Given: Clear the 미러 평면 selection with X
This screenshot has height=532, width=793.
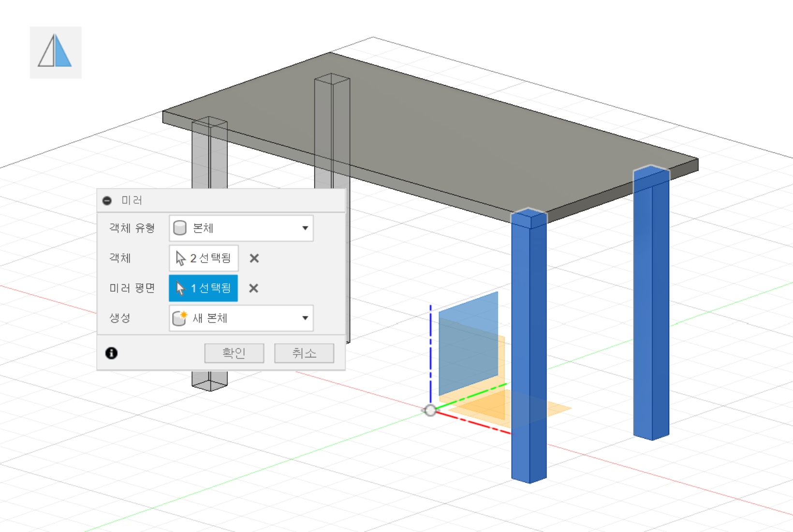Looking at the screenshot, I should tap(254, 288).
